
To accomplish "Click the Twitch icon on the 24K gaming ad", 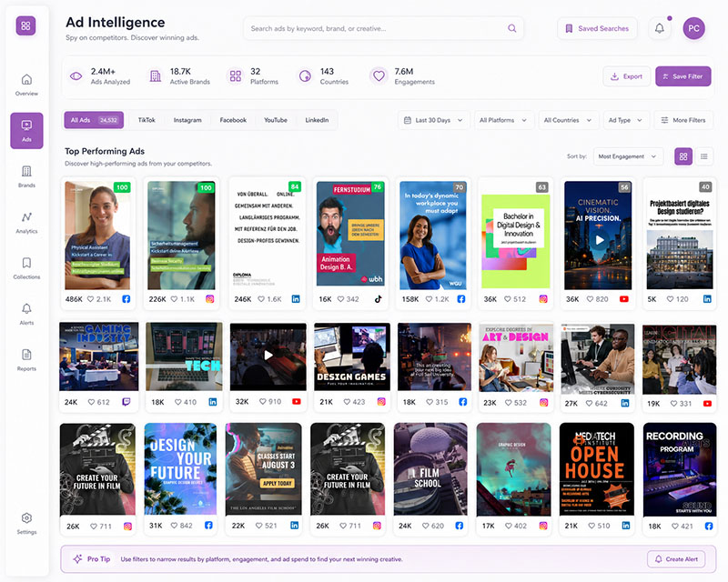I will pyautogui.click(x=126, y=402).
